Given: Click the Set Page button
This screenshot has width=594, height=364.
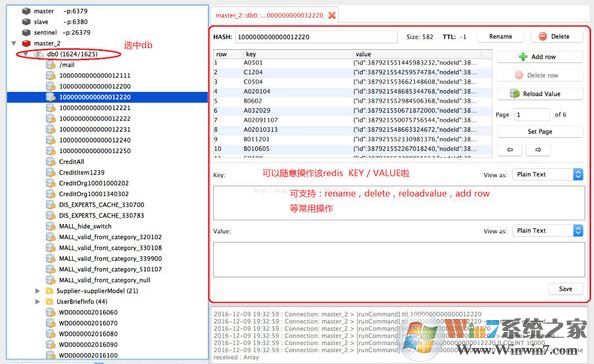Looking at the screenshot, I should coord(540,131).
